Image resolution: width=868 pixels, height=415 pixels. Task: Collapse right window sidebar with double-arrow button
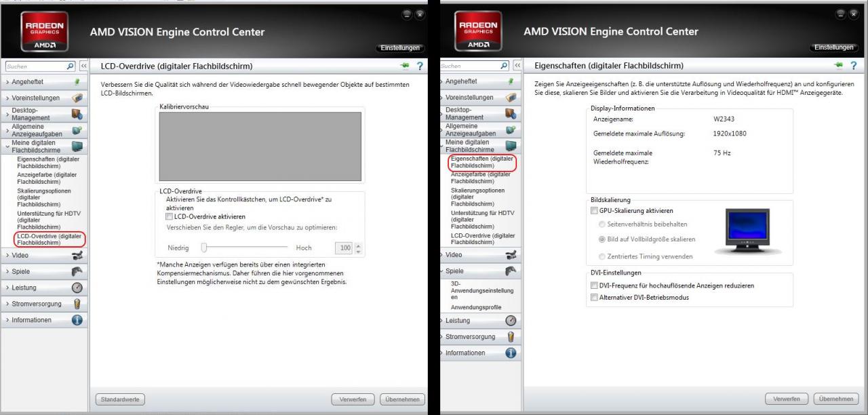[518, 66]
